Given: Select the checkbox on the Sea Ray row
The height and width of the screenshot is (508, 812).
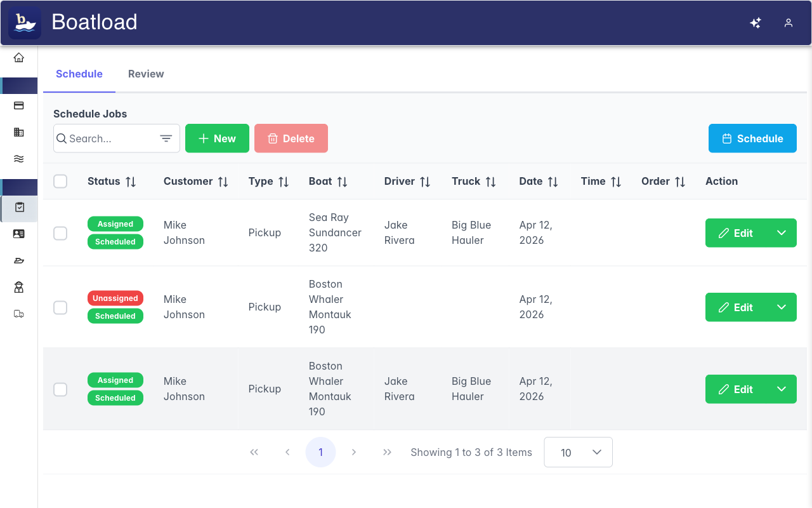Looking at the screenshot, I should 60,233.
